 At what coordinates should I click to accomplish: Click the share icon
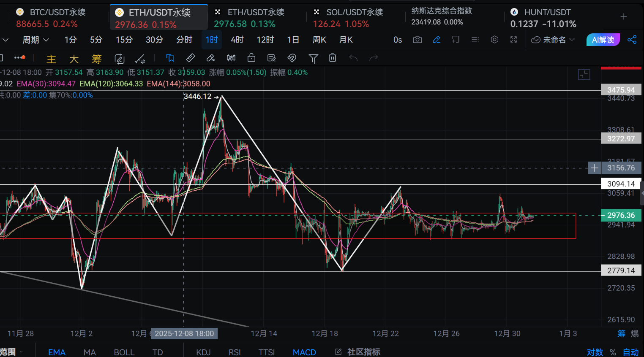pyautogui.click(x=632, y=40)
